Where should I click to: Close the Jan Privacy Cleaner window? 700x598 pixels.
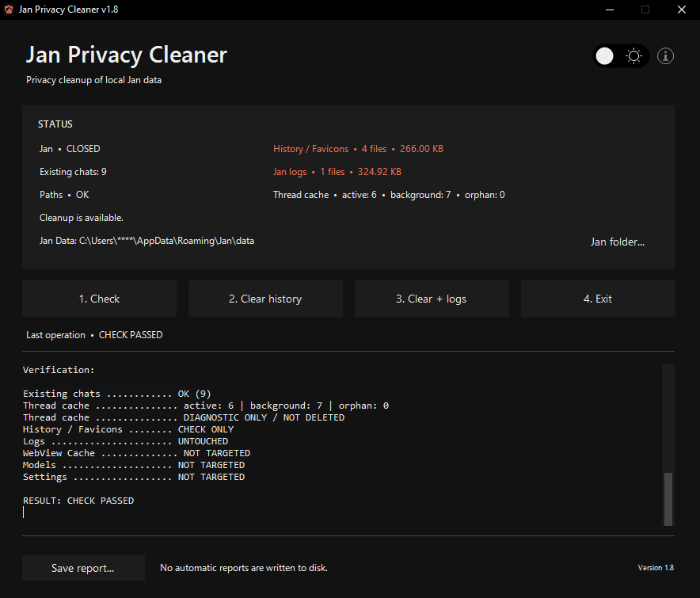682,10
